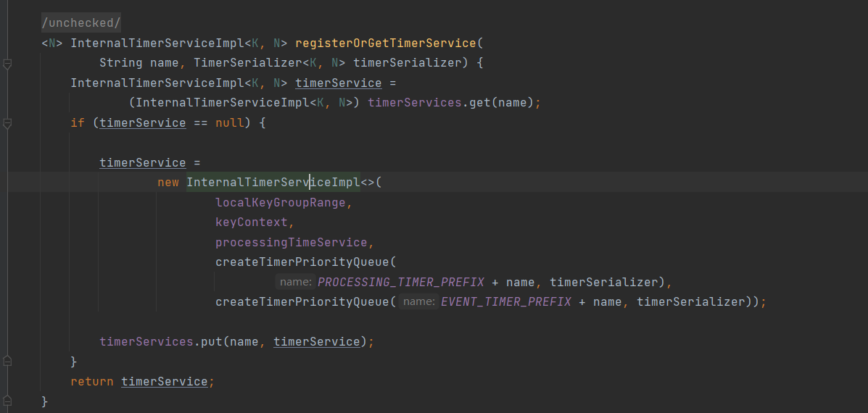
Task: Click the if keyword
Action: coord(78,122)
